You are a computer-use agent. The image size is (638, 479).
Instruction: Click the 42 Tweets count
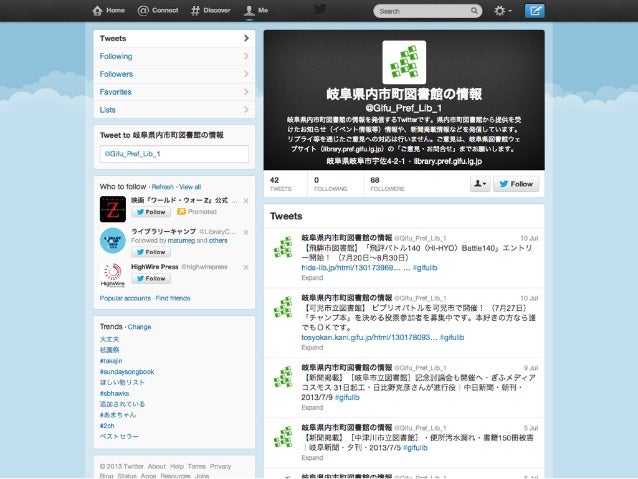click(x=281, y=184)
